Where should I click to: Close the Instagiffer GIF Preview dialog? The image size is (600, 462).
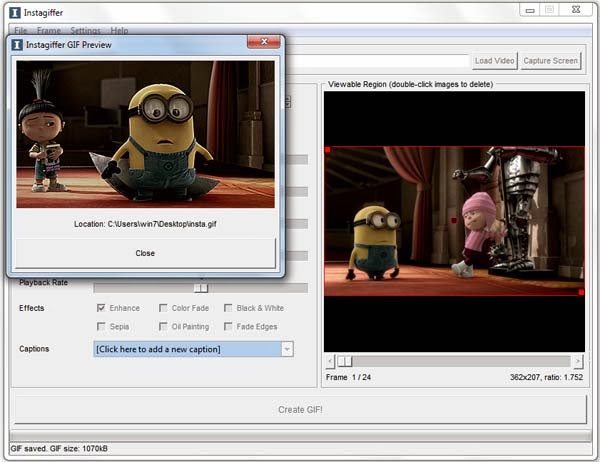264,42
